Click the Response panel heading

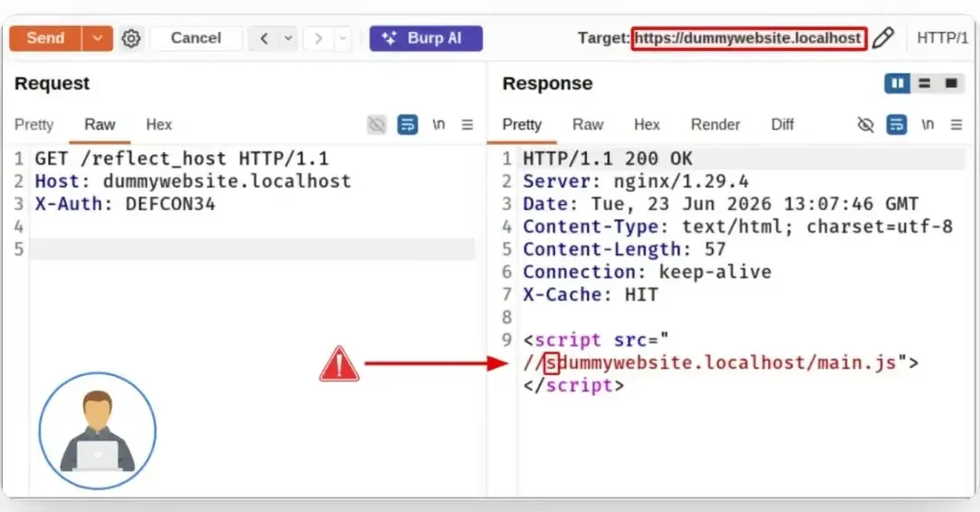[x=547, y=83]
